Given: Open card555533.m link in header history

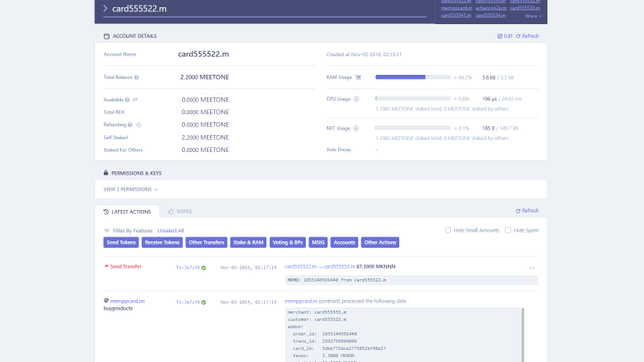Looking at the screenshot, I should coord(525,8).
